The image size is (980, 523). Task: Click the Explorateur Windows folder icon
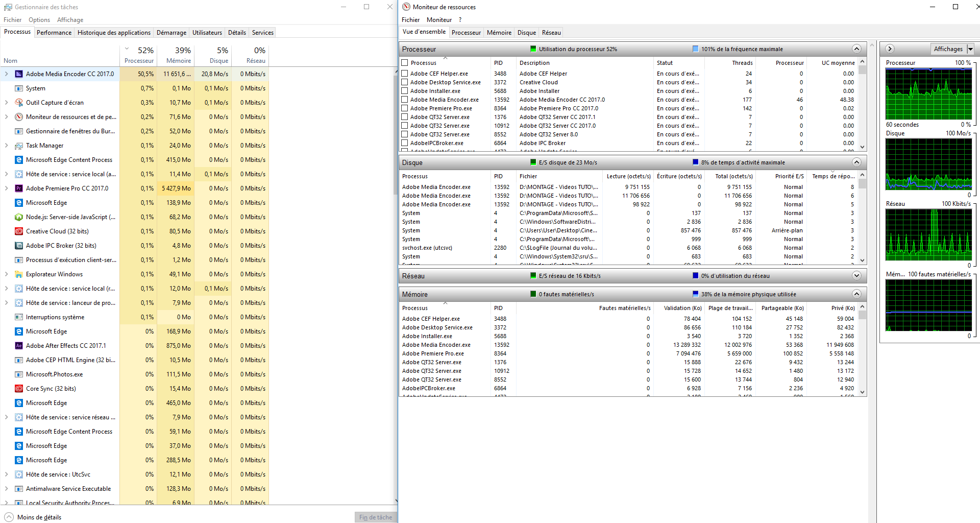[19, 274]
